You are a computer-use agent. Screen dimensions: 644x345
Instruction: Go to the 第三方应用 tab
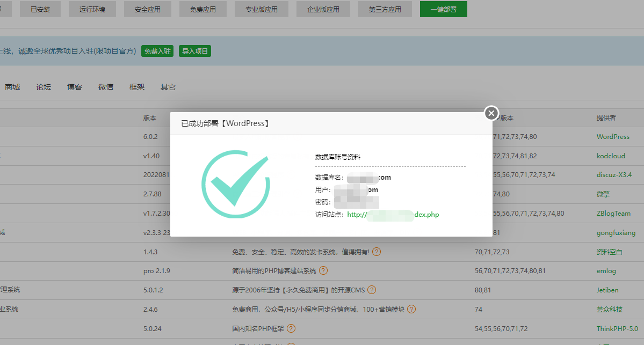point(385,9)
